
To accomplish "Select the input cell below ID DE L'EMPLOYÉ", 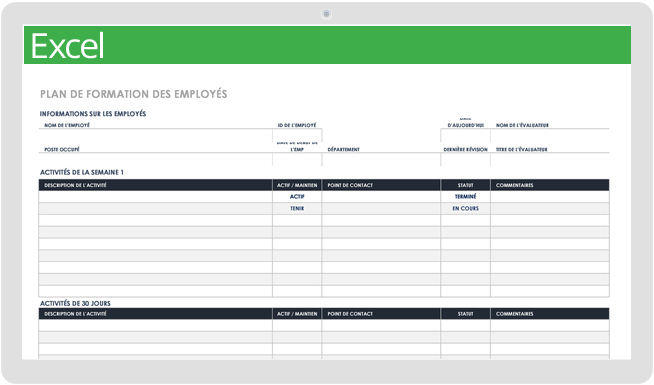I will point(297,136).
